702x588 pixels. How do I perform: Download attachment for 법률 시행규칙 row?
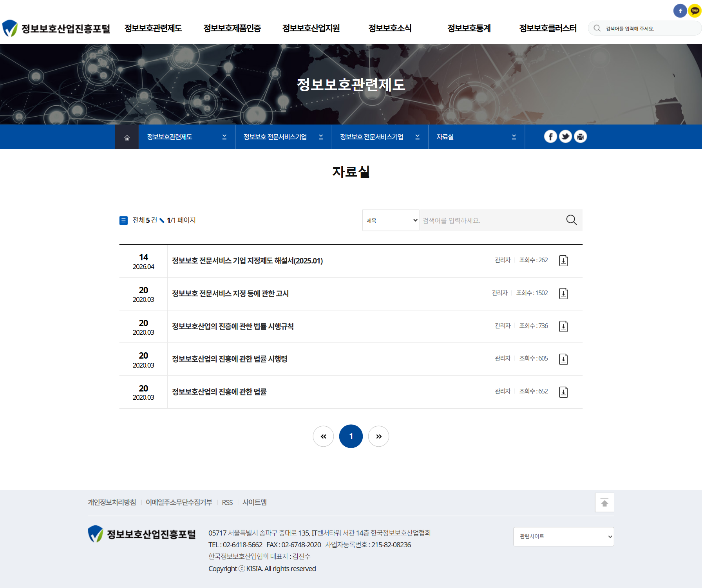(563, 326)
